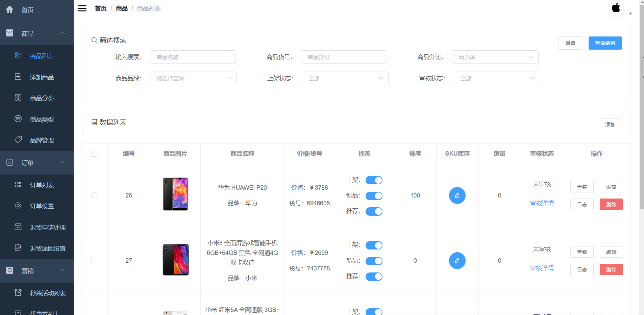644x315 pixels.
Task: Click the 数据列表 list icon
Action: coord(94,122)
